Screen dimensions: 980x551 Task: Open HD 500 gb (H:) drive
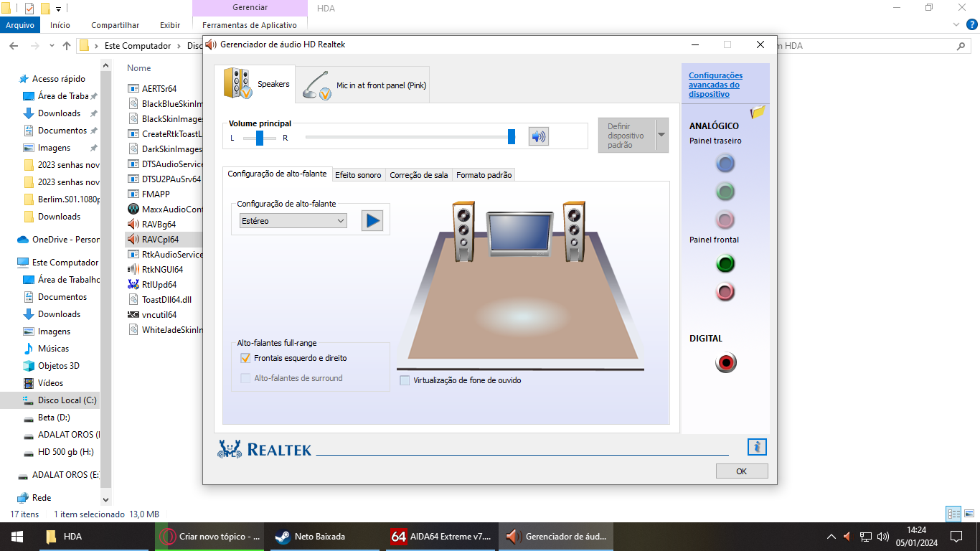(65, 452)
